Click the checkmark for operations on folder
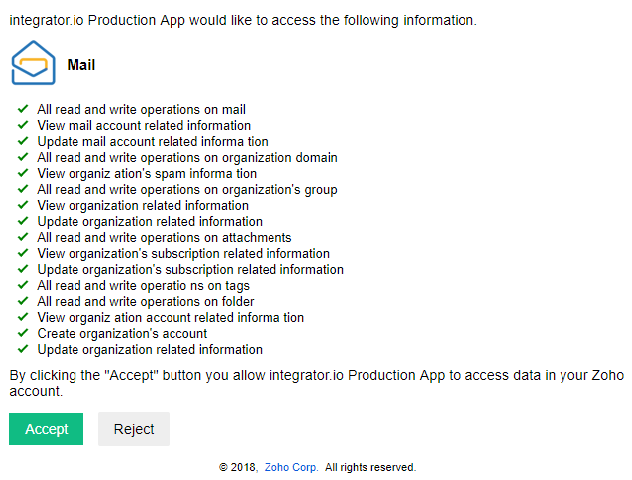Screen dimensions: 632x480 coord(22,302)
